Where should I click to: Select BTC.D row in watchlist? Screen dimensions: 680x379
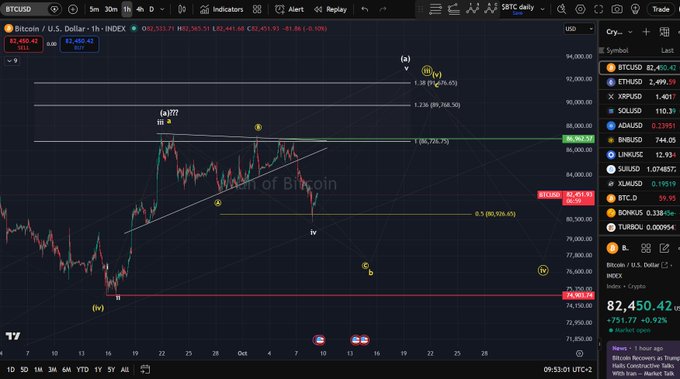[640, 198]
